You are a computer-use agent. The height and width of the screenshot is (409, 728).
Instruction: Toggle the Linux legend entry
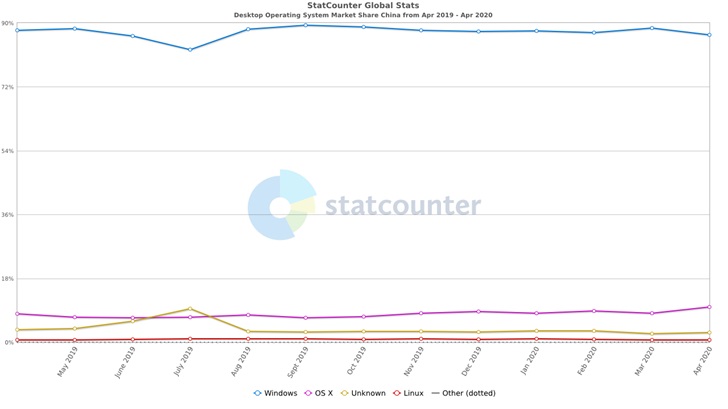pyautogui.click(x=408, y=393)
